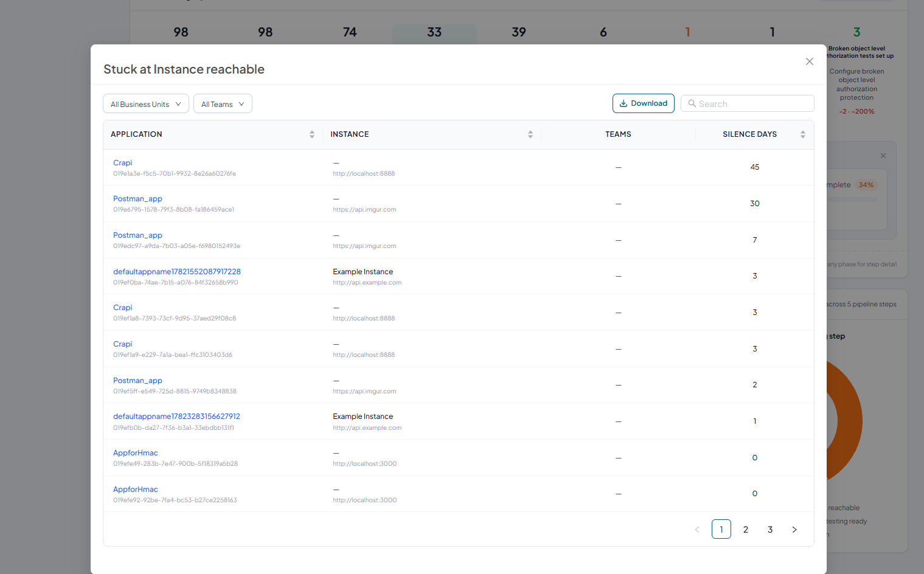Go to next page arrow
Screen dimensions: 924x574
coord(794,530)
